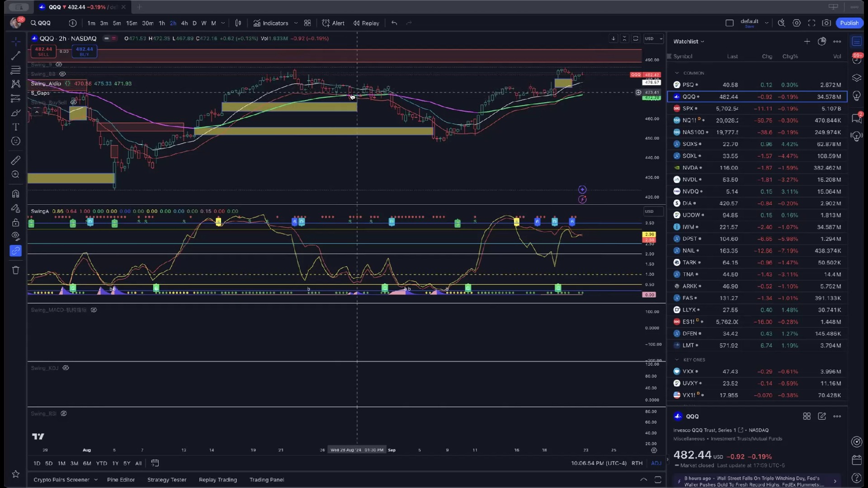
Task: Select the ruler measure tool
Action: click(16, 160)
